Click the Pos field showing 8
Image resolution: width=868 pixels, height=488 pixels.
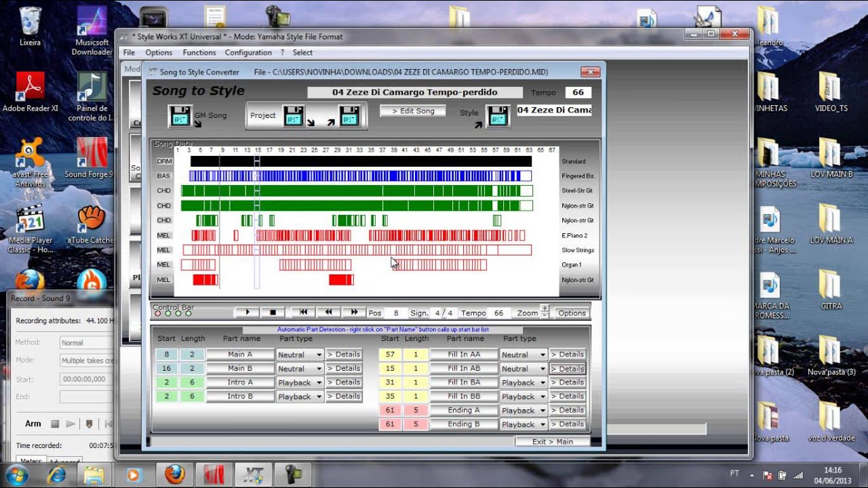(x=395, y=313)
